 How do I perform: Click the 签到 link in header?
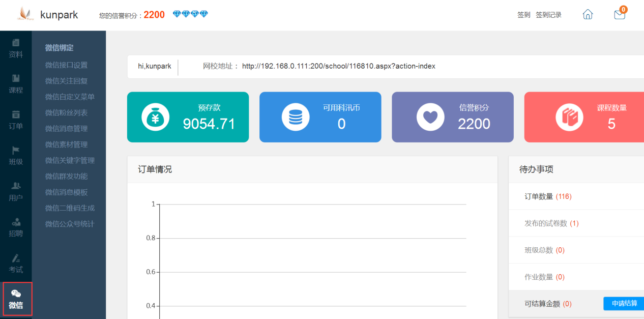coord(523,15)
